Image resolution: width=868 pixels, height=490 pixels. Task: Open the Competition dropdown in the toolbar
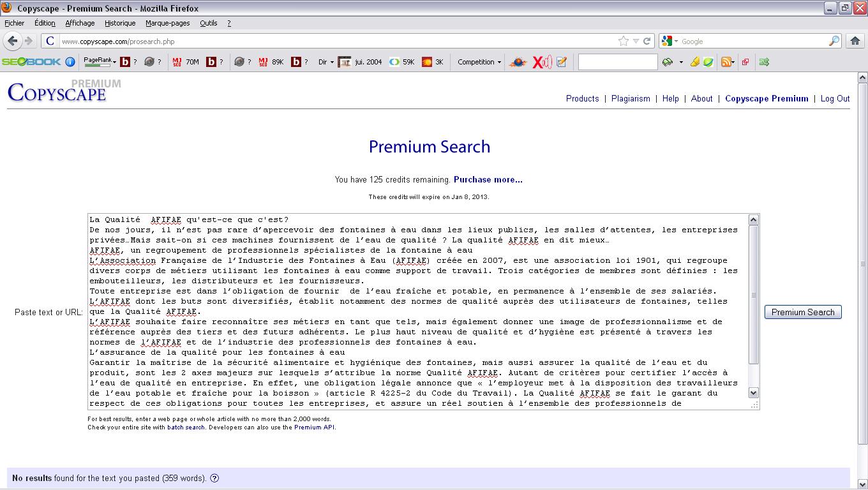click(479, 62)
